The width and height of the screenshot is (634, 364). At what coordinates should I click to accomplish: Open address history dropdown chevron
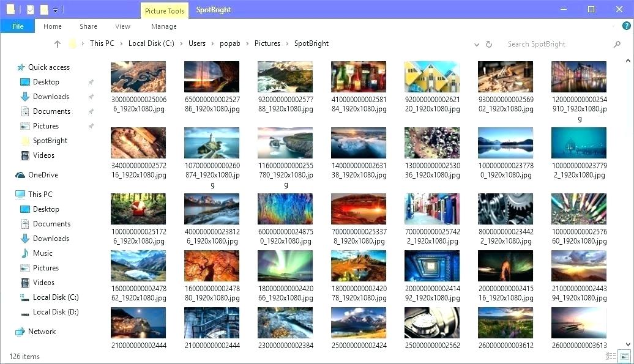click(477, 45)
